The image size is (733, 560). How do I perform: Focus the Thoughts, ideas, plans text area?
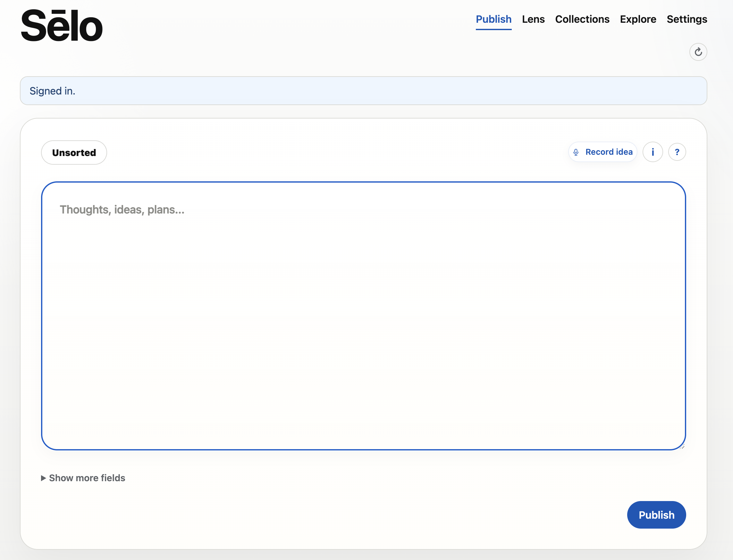pos(363,316)
